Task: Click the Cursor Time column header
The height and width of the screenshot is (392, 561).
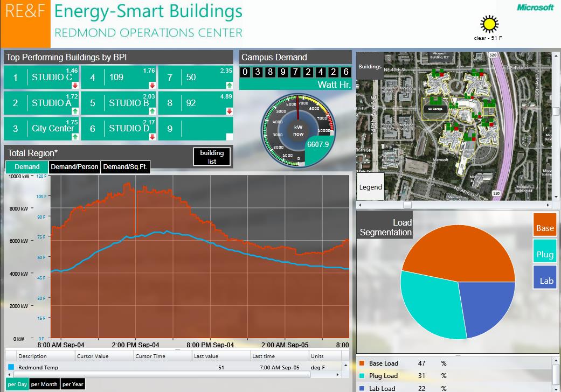Action: (162, 356)
